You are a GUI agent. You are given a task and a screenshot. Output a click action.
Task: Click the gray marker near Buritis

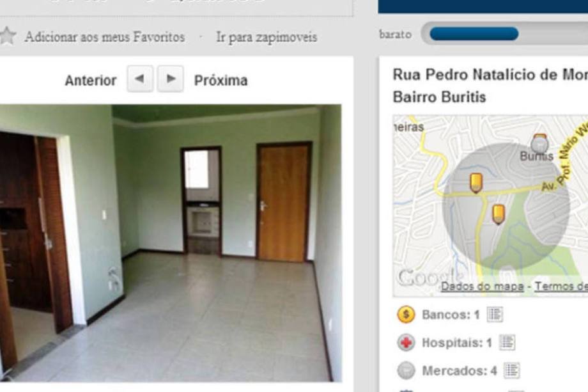pyautogui.click(x=539, y=143)
